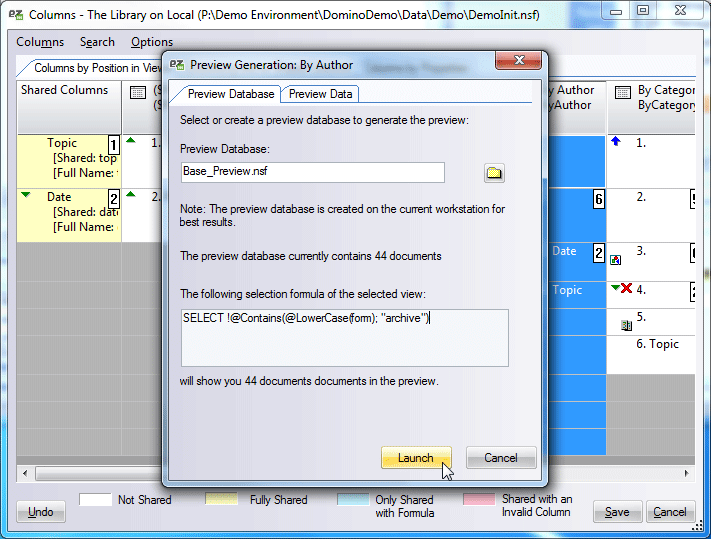Click green ascending arrow in row 2
This screenshot has height=539, width=712.
(x=131, y=194)
